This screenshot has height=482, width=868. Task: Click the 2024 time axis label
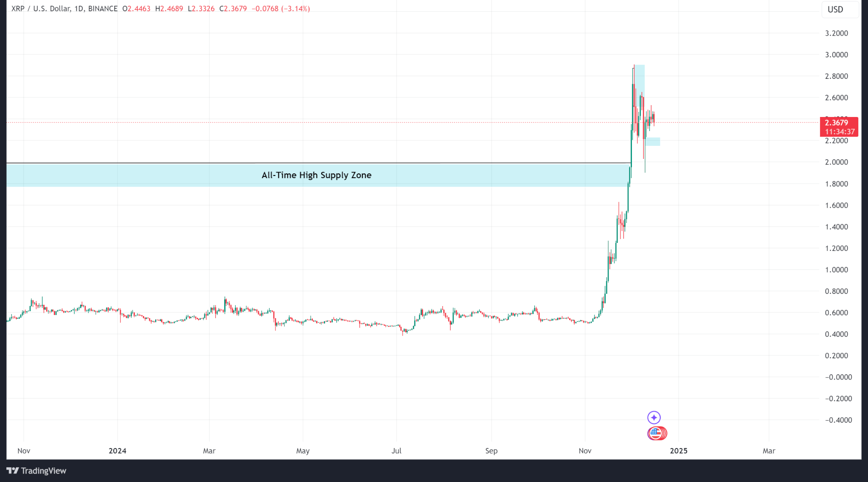(x=117, y=451)
